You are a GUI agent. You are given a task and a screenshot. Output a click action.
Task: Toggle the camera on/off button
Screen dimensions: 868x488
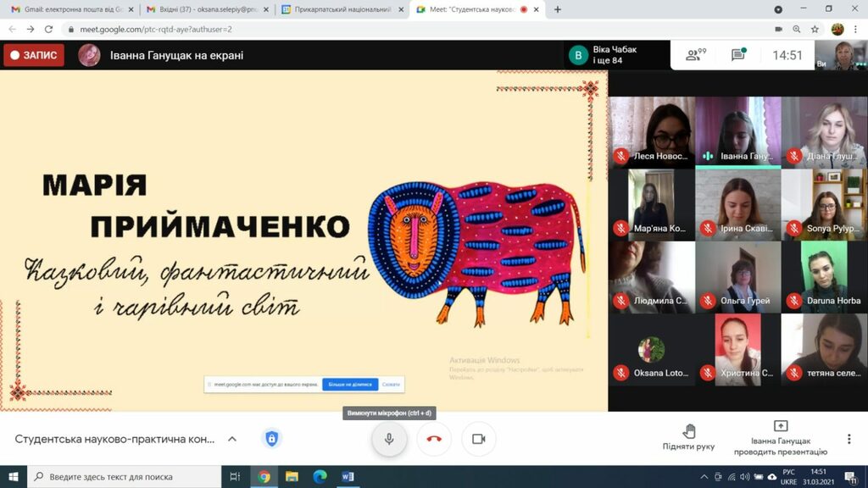(478, 439)
